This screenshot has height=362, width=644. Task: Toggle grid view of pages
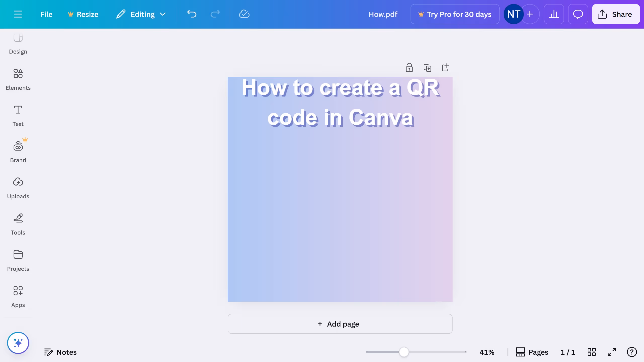point(591,352)
